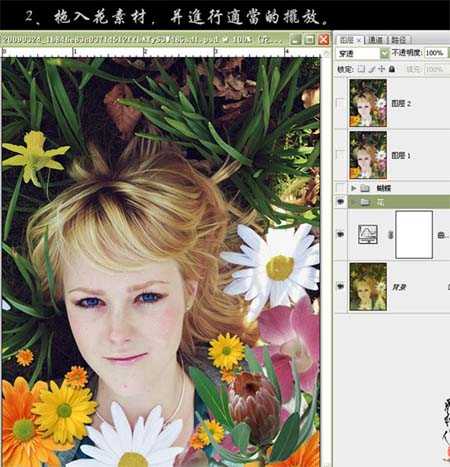Click the horizontal ruler above the canvas
Viewport: 450px width, 467px height.
pyautogui.click(x=162, y=52)
